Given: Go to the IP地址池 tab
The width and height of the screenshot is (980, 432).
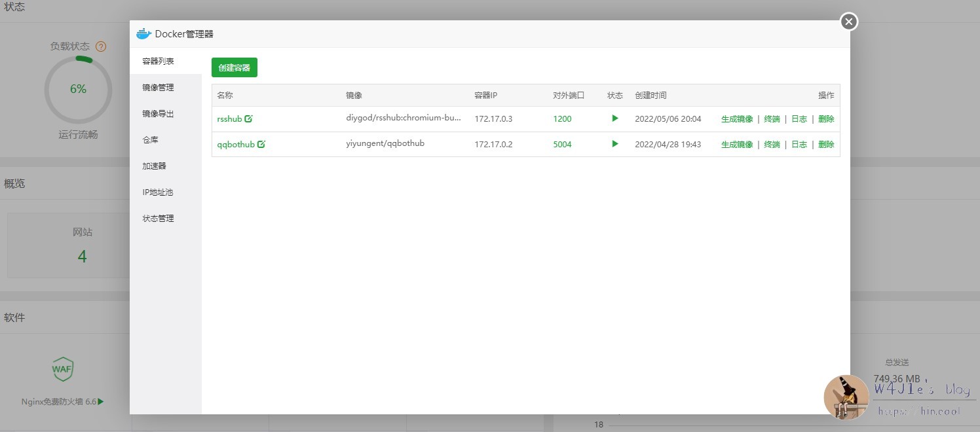Looking at the screenshot, I should coord(158,192).
